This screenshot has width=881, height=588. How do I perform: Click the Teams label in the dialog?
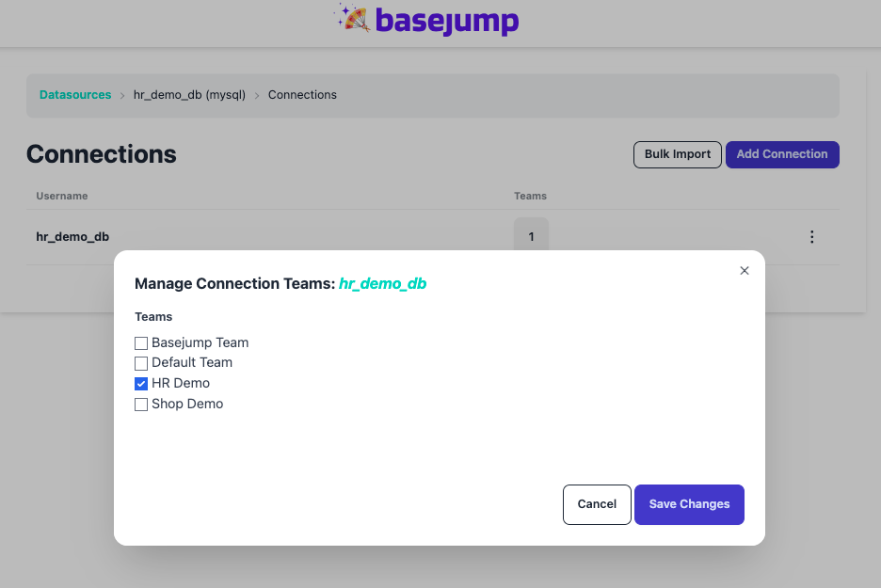[x=153, y=317]
